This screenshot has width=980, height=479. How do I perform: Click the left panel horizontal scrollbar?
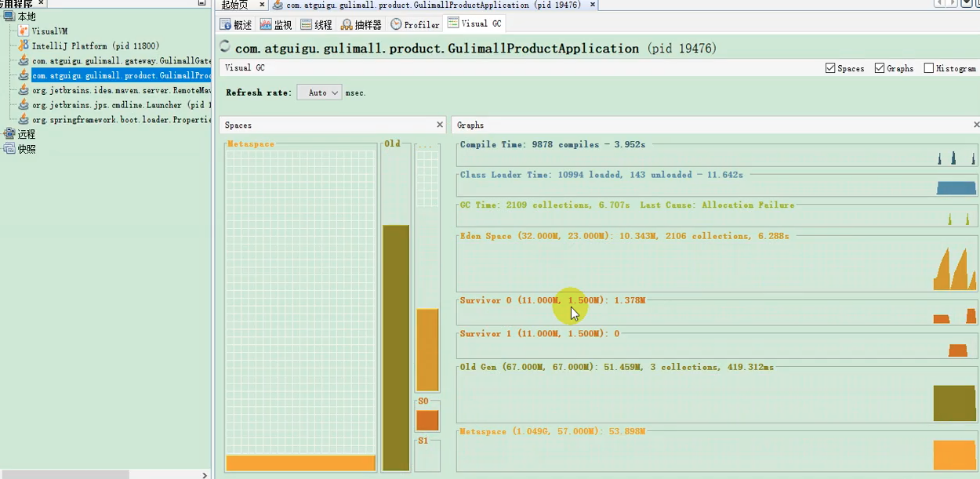(67, 474)
